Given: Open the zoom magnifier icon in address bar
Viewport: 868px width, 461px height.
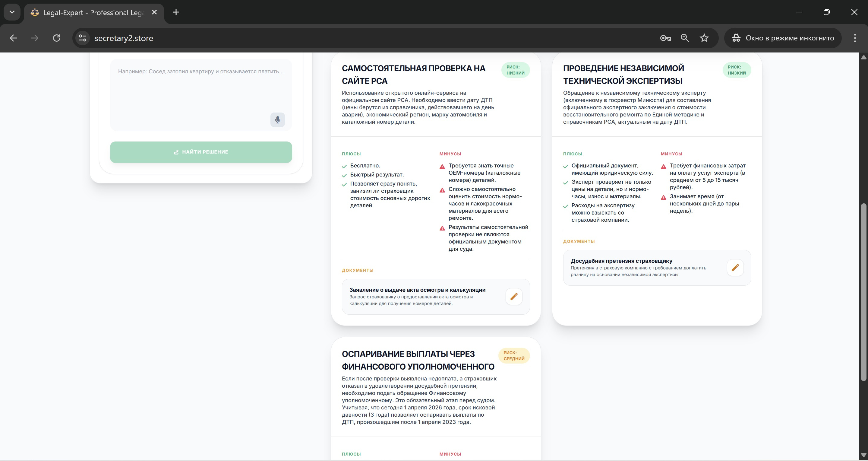Looking at the screenshot, I should (685, 38).
